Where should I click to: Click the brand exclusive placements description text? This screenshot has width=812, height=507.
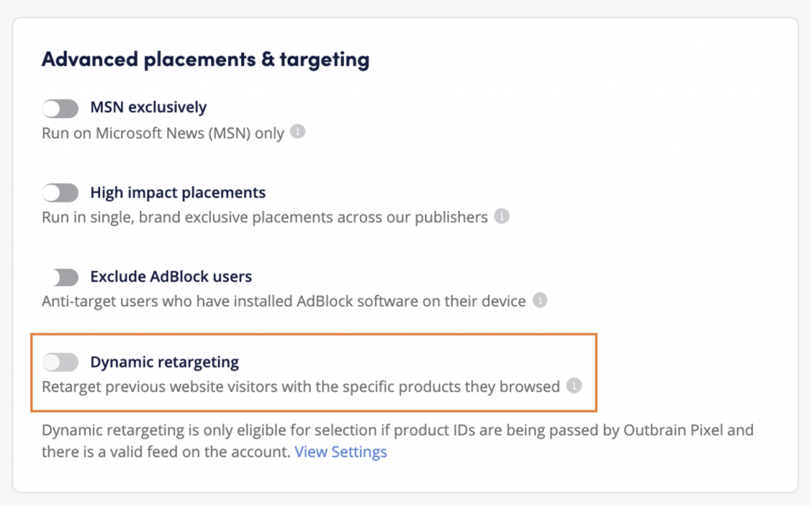coord(264,217)
